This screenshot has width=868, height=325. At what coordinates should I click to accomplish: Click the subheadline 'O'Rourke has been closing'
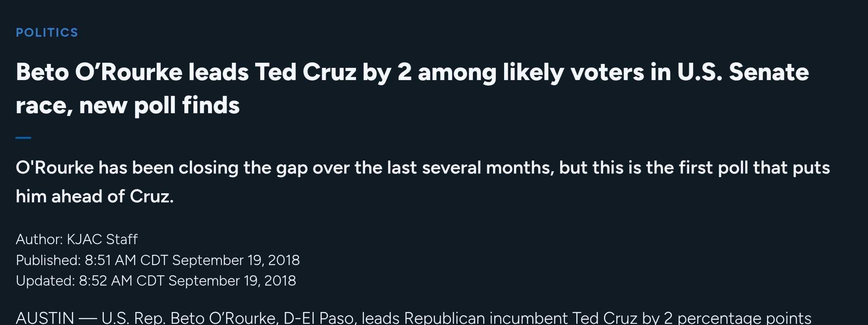(x=423, y=182)
